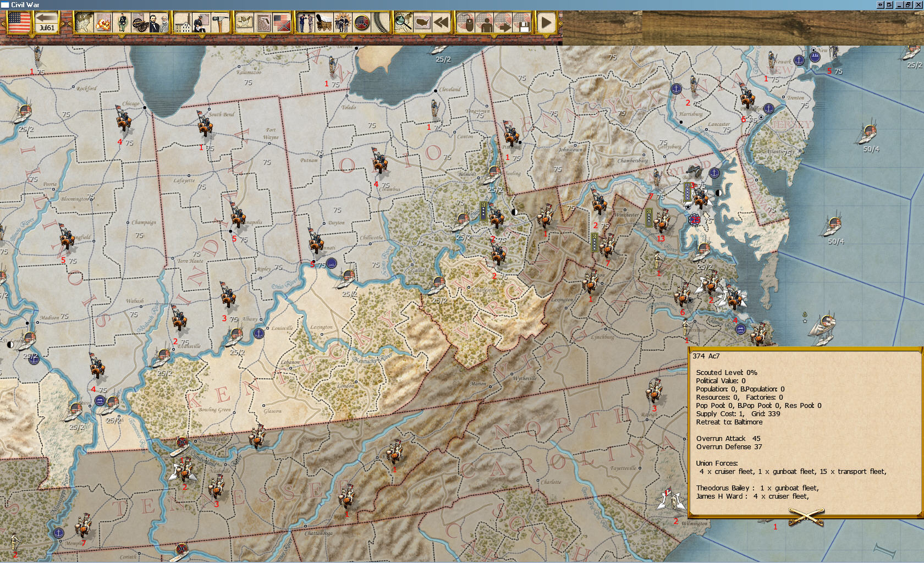Click 'Scouted Level: 0%' in info panel
Image resolution: width=924 pixels, height=563 pixels.
(x=727, y=373)
